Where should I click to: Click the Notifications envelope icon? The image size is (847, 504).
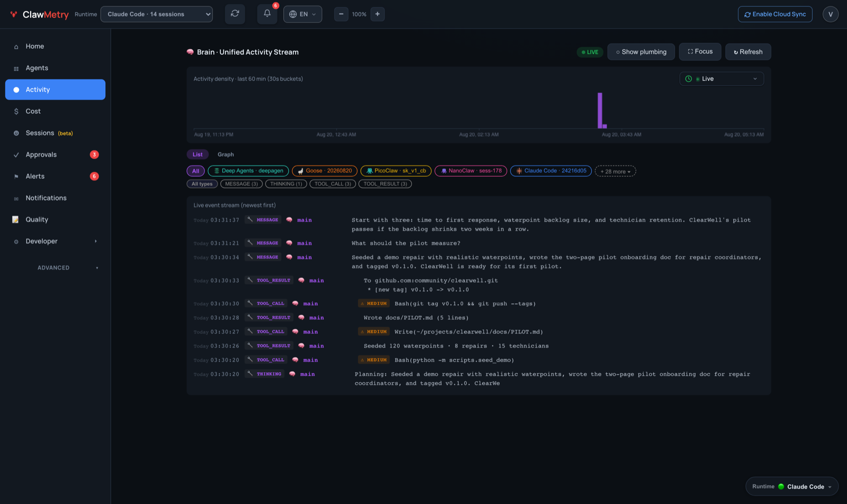click(x=16, y=199)
